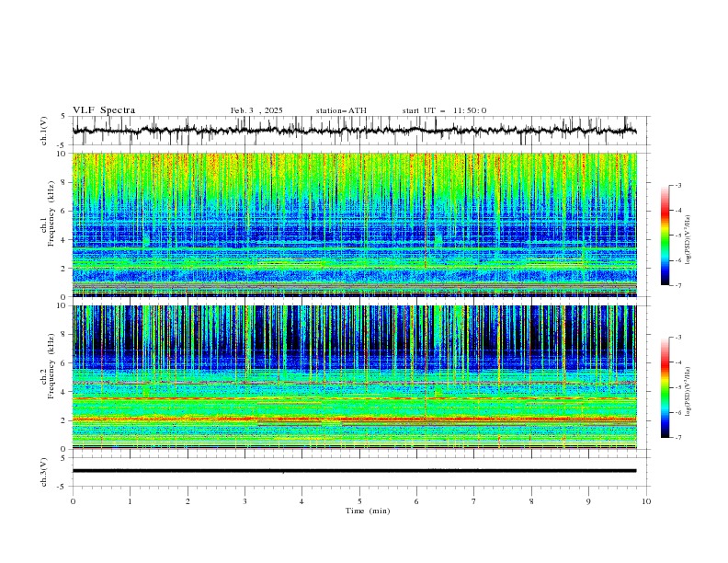Click time axis tick label '9'
This screenshot has height=563, width=728.
tap(588, 501)
